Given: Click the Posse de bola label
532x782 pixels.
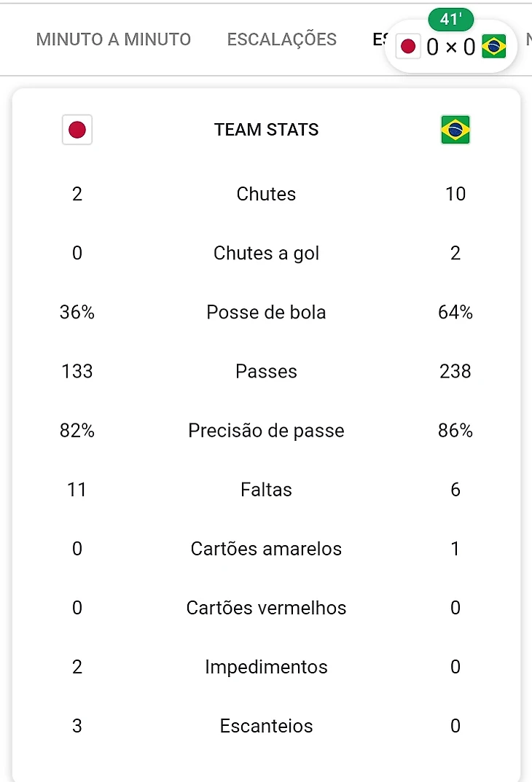Looking at the screenshot, I should [x=267, y=313].
